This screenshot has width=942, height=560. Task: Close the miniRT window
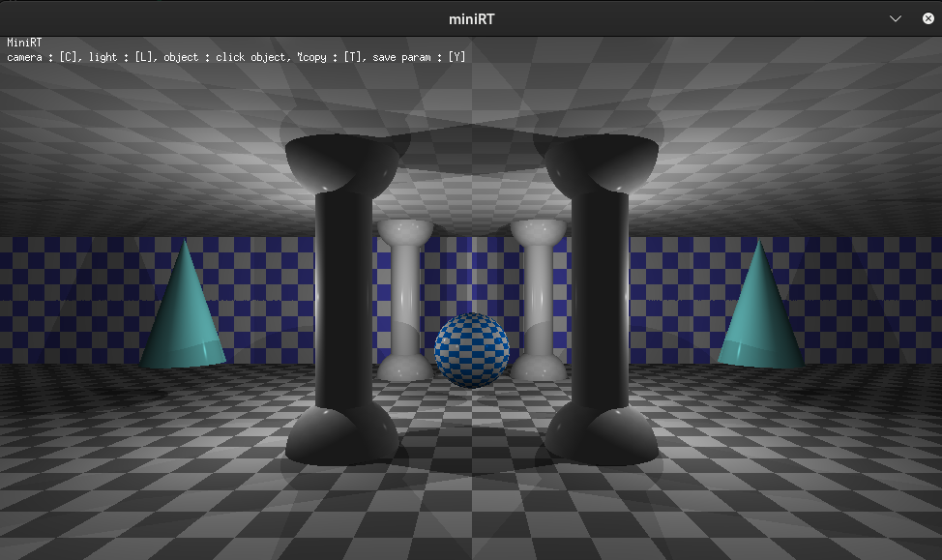coord(927,16)
